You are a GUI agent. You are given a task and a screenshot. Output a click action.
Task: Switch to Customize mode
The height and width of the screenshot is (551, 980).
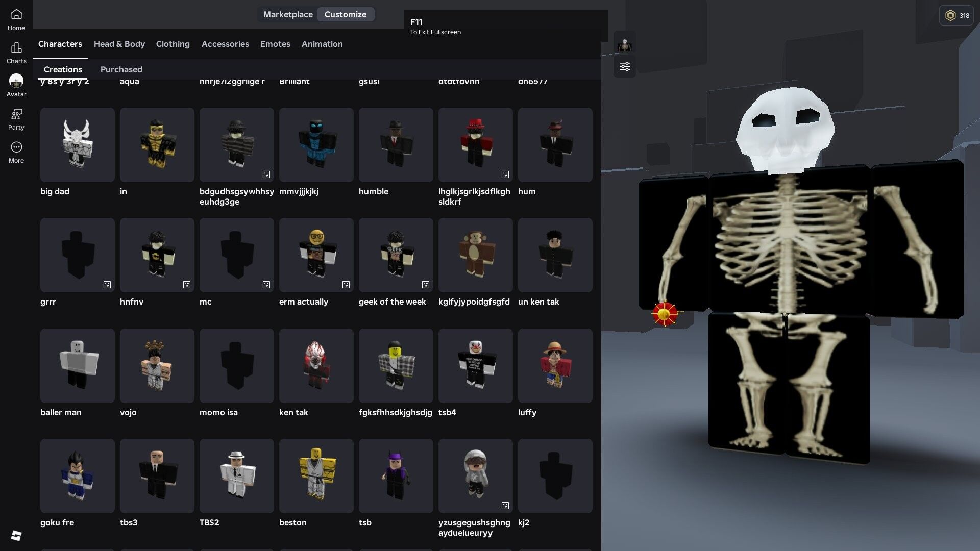pos(346,14)
